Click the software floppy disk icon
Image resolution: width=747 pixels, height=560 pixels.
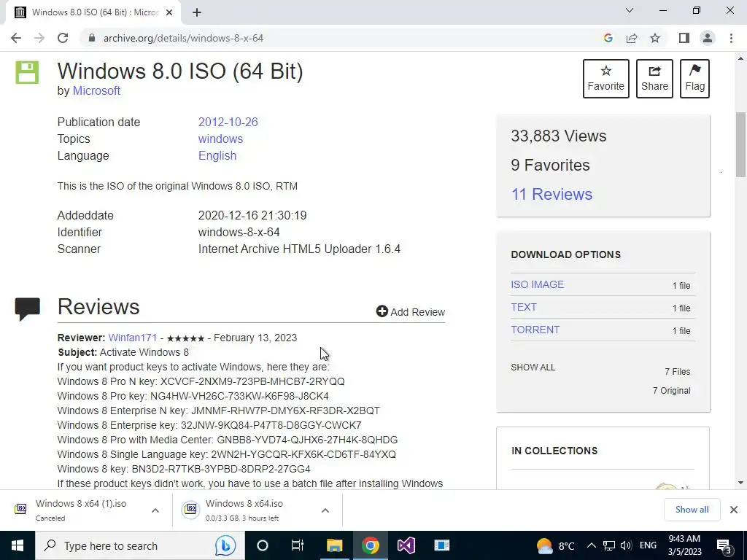point(27,72)
